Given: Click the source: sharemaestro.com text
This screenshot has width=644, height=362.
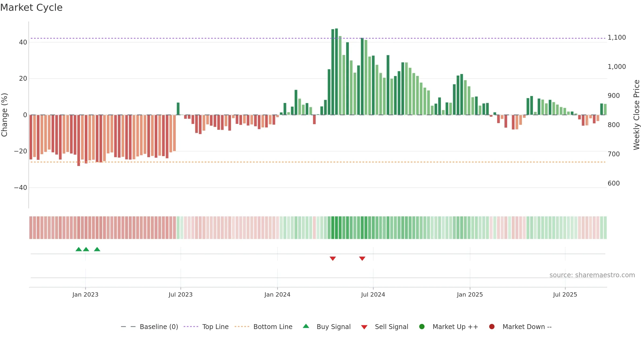Looking at the screenshot, I should tap(592, 275).
